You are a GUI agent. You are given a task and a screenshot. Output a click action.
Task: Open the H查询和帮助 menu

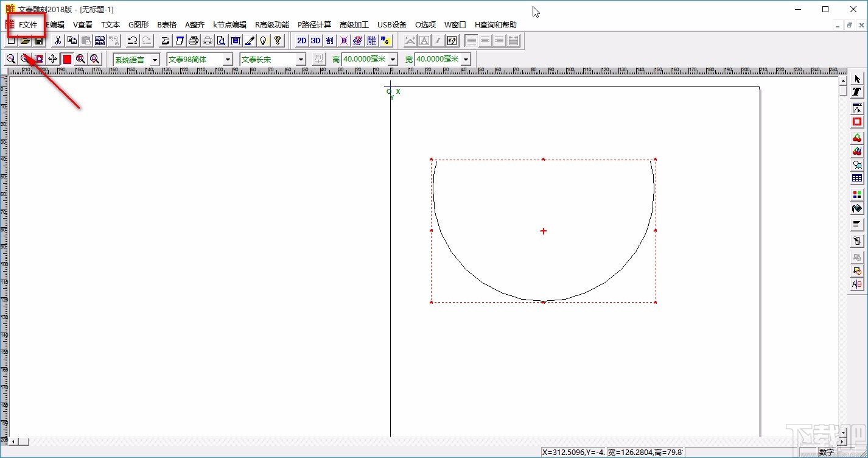[x=495, y=25]
